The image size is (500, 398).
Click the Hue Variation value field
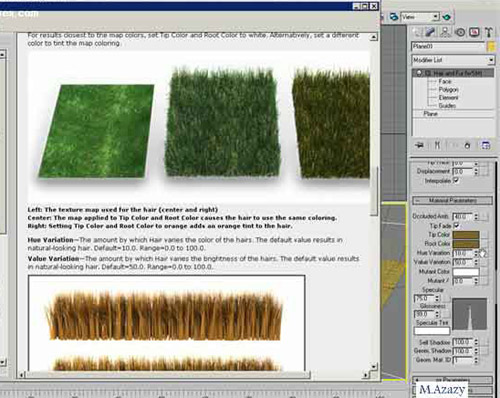463,253
